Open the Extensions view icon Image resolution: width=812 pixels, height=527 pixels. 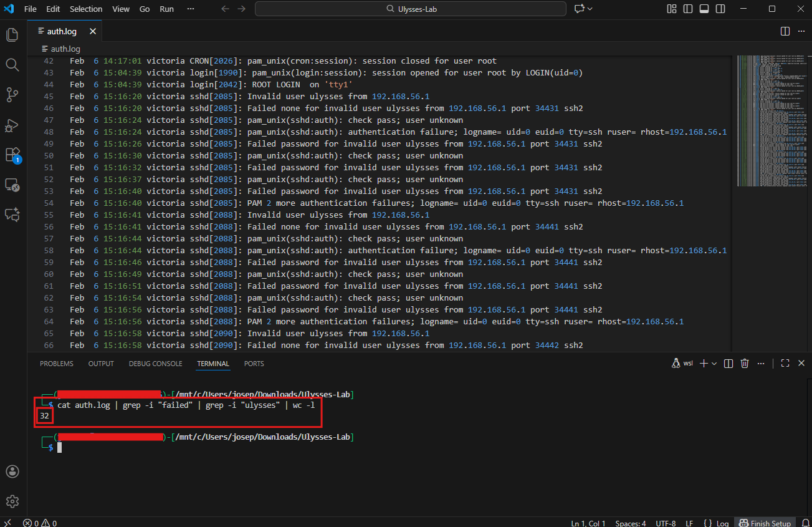tap(12, 154)
